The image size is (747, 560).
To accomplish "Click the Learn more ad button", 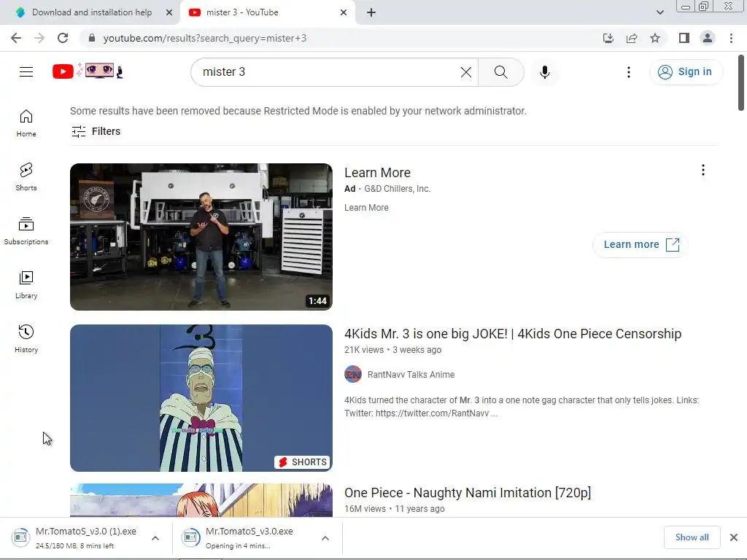I will tap(640, 245).
